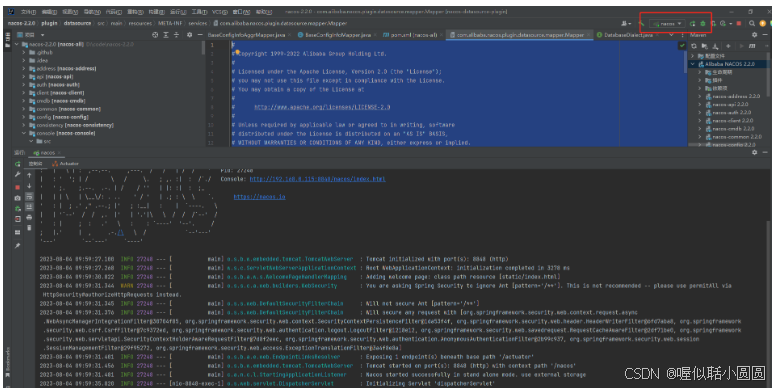774x388 pixels.
Task: Click the up arrow in console toolbar
Action: (x=29, y=175)
